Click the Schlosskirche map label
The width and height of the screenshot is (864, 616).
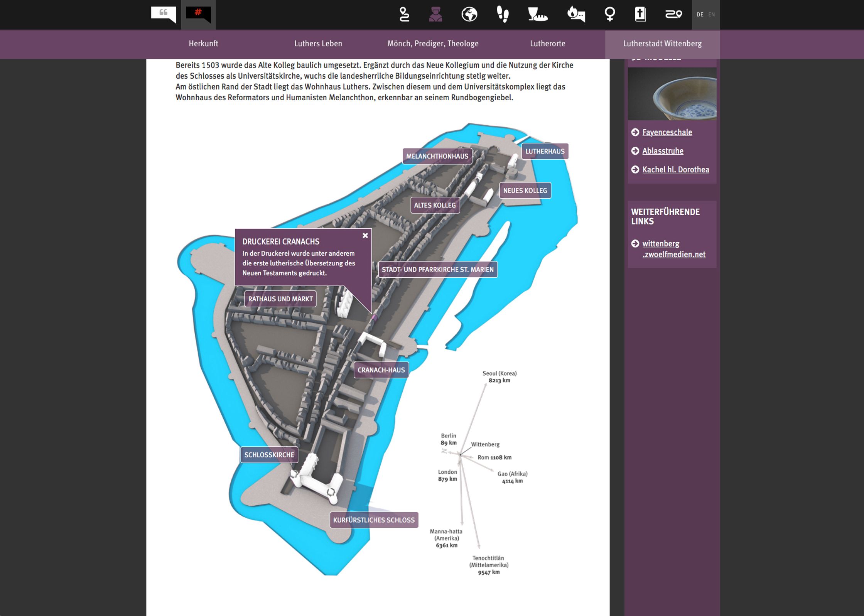269,455
